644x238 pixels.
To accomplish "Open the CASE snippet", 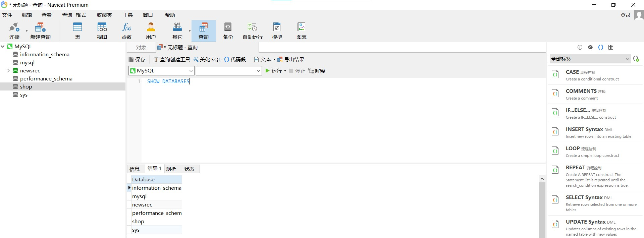I will click(596, 75).
